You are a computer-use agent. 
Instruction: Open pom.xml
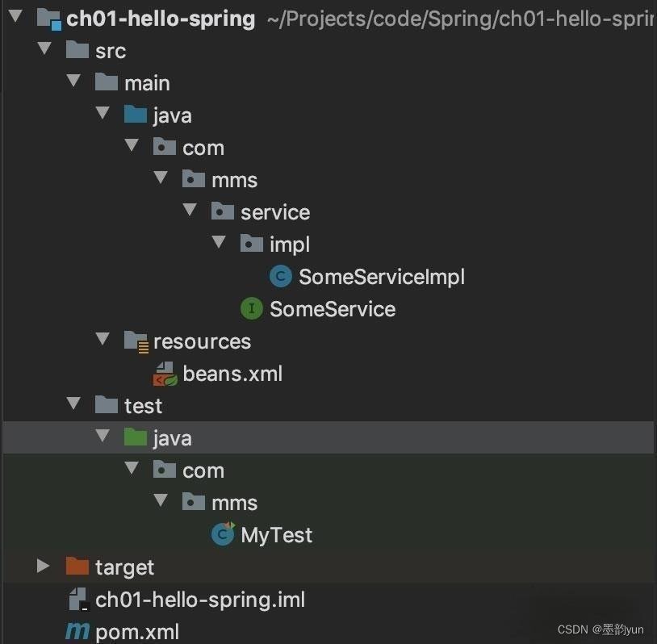(135, 632)
